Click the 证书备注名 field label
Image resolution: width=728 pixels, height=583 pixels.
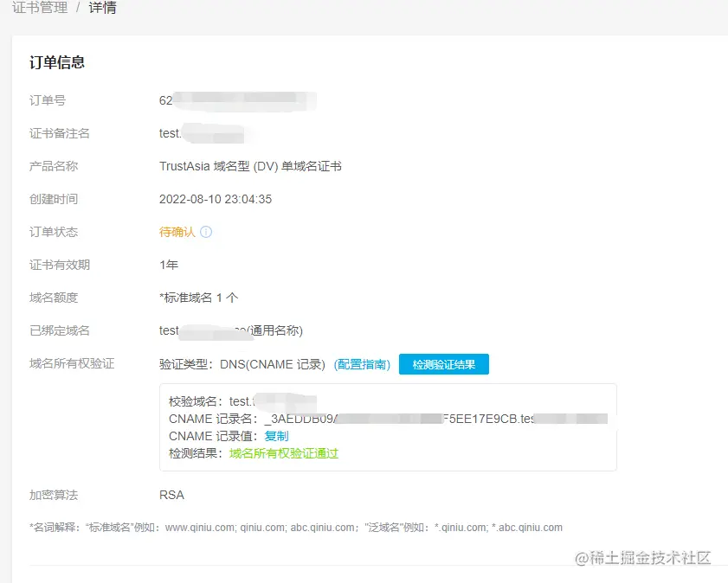point(60,133)
